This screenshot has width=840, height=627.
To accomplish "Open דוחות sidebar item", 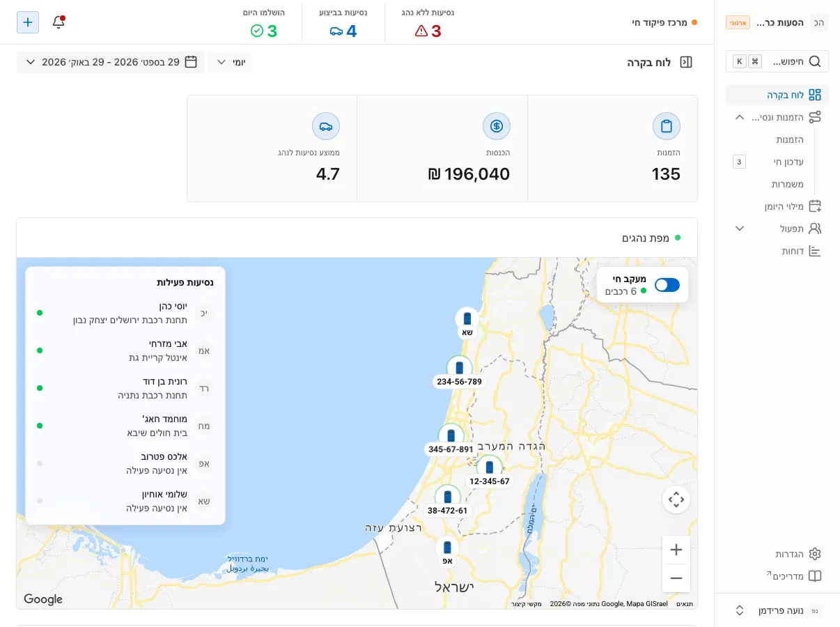I will coord(777,251).
